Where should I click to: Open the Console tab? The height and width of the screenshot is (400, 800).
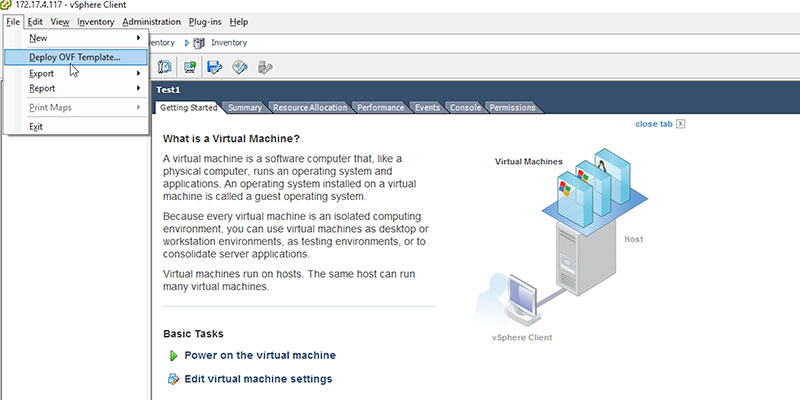[x=465, y=108]
